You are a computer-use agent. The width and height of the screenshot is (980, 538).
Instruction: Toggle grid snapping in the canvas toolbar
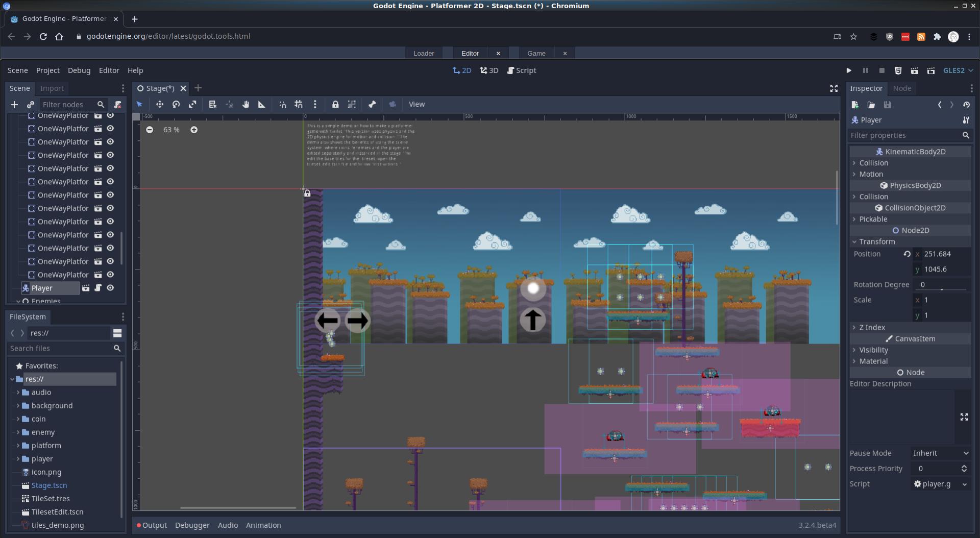click(299, 104)
